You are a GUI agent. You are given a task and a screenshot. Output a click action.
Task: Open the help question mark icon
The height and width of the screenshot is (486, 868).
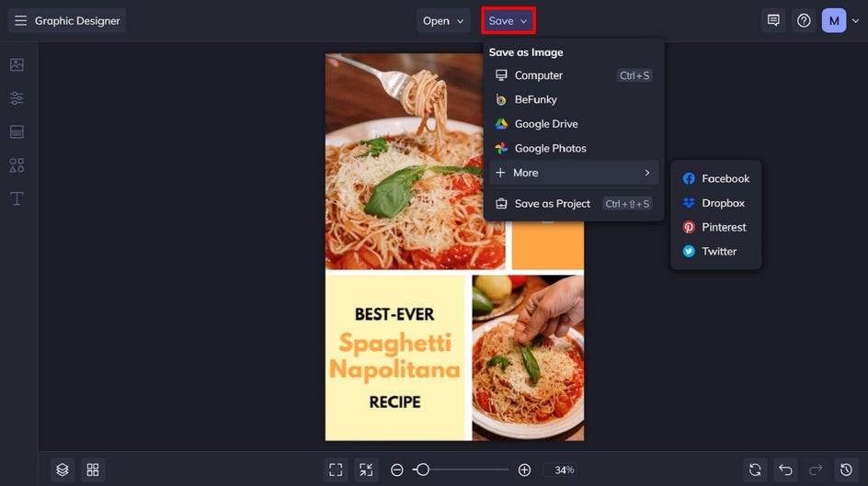[804, 20]
